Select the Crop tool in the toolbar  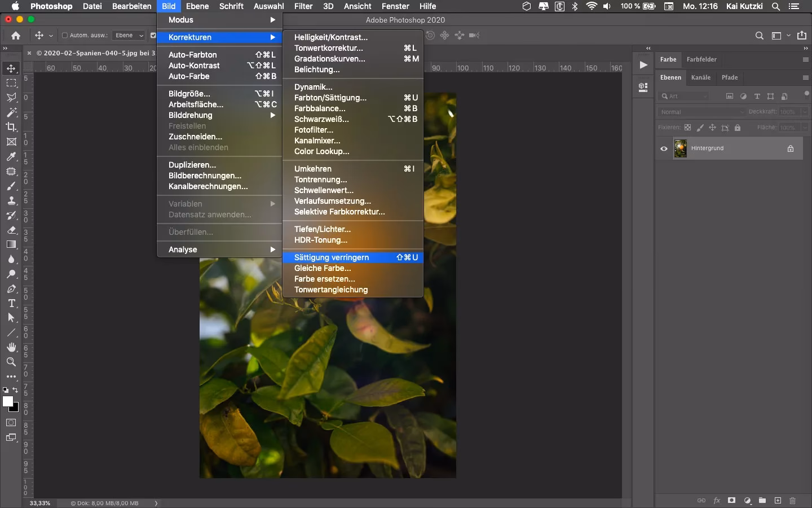pyautogui.click(x=11, y=127)
